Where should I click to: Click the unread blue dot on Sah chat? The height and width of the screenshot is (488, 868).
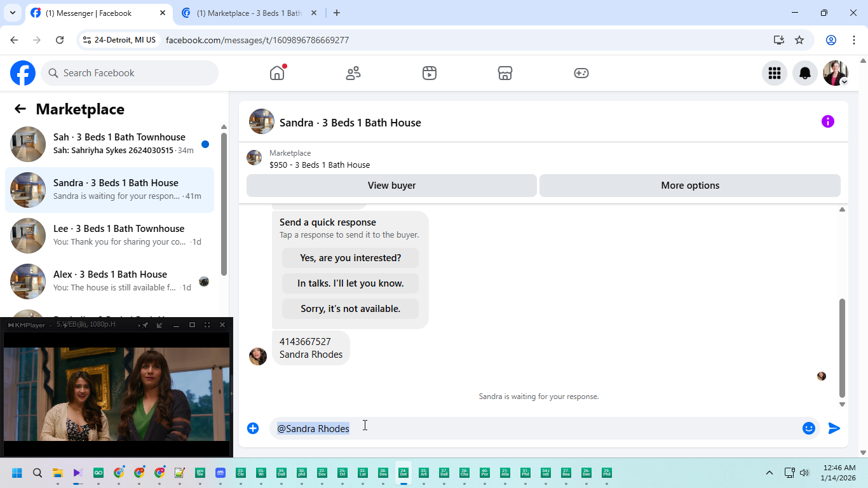(x=205, y=144)
